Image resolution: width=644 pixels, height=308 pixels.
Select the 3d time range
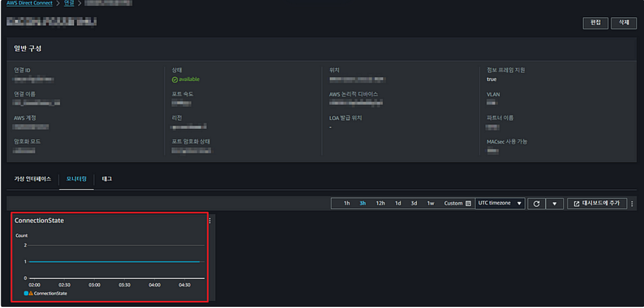(414, 203)
